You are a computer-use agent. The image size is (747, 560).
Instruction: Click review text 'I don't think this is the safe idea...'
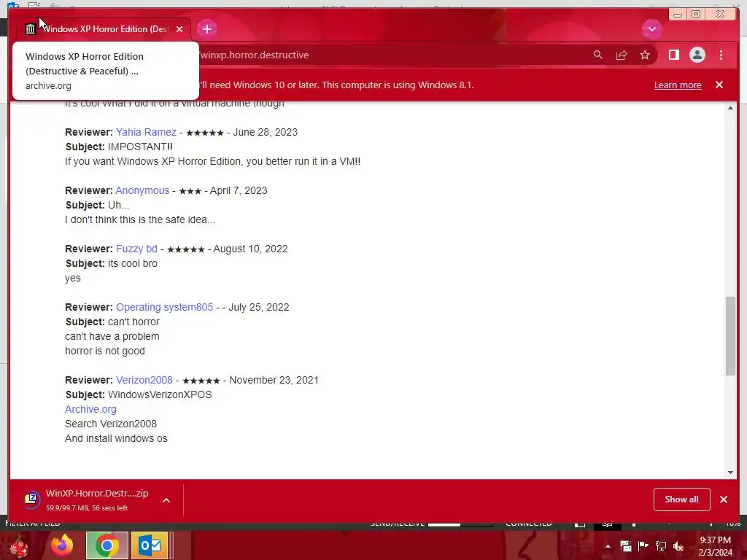pos(140,219)
